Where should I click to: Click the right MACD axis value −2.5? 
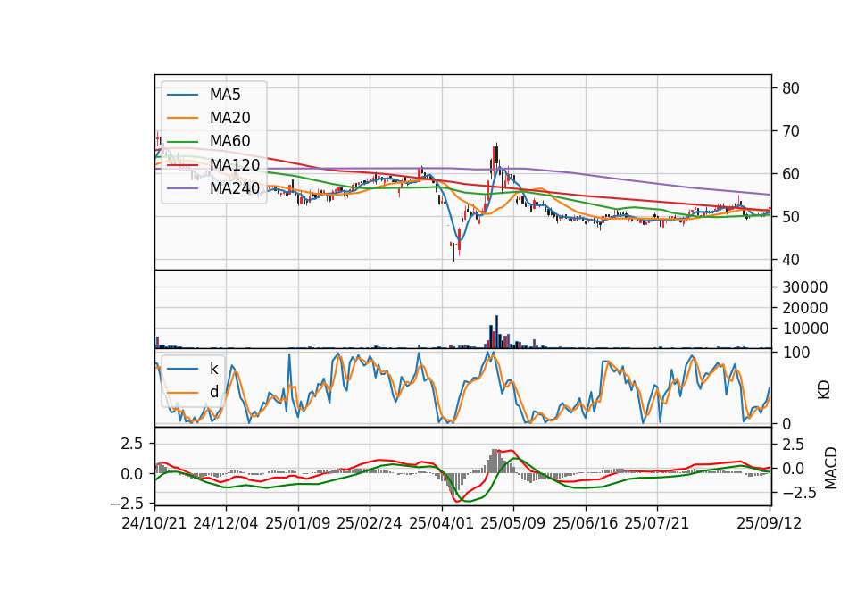(x=798, y=493)
